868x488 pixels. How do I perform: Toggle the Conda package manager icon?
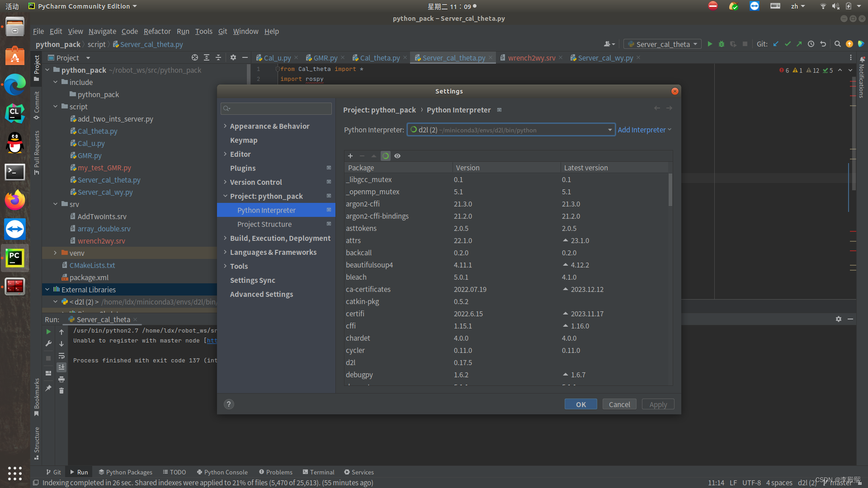click(386, 156)
